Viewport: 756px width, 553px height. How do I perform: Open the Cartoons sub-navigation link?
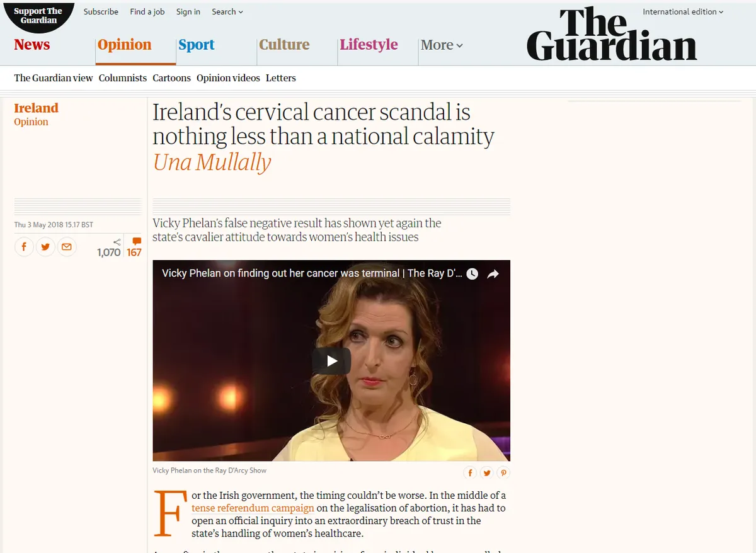click(171, 78)
